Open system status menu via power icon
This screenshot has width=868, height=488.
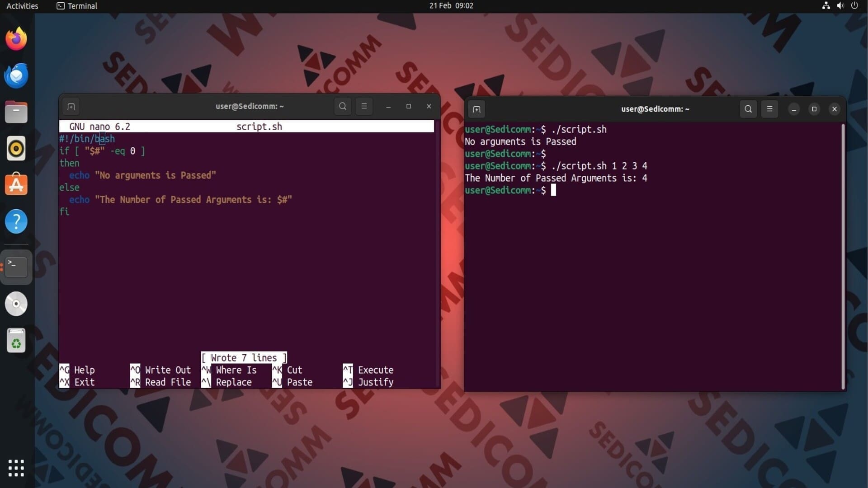click(x=854, y=6)
